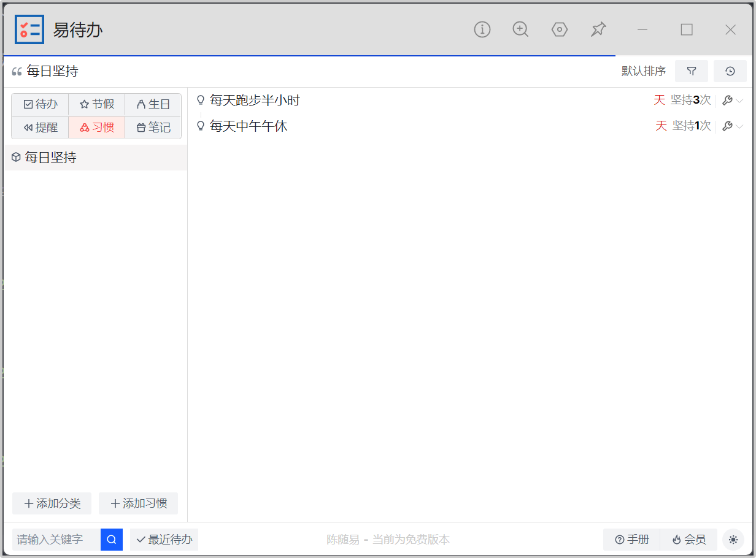Open the 默认排序 sort option

[x=643, y=71]
